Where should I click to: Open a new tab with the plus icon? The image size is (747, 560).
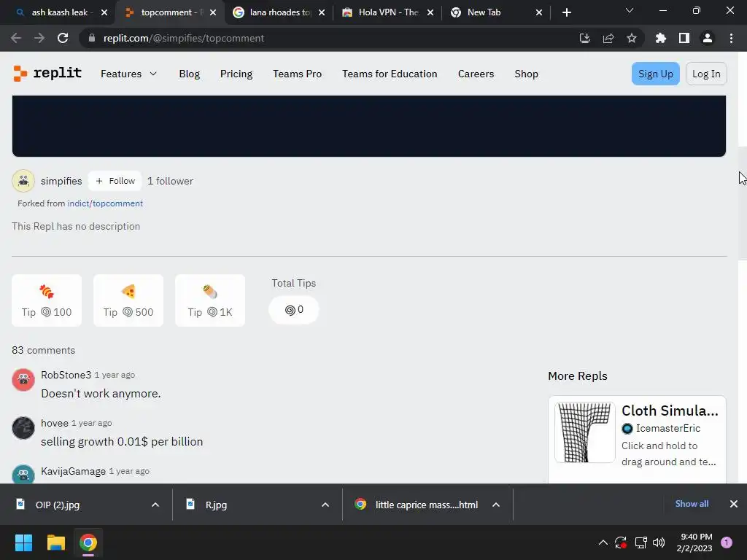[566, 12]
